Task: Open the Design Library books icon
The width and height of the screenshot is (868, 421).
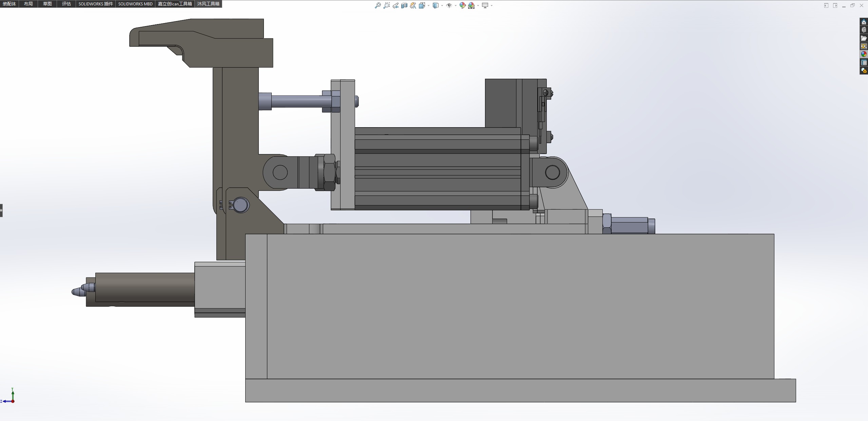Action: pos(864,30)
